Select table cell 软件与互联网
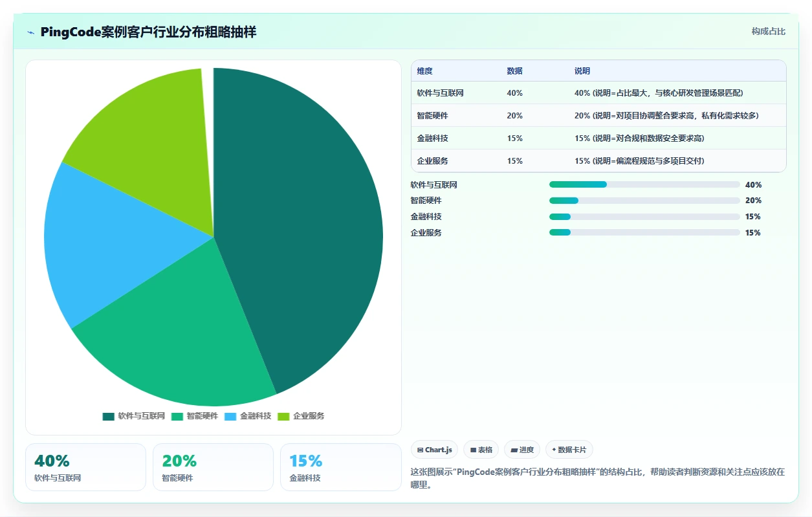This screenshot has height=517, width=812. point(441,93)
